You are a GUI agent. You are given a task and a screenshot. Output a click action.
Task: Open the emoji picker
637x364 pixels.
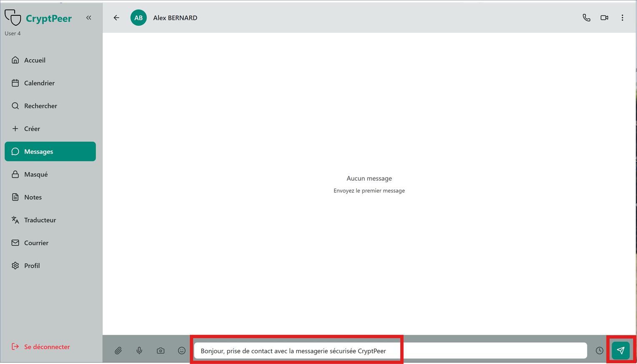tap(182, 351)
